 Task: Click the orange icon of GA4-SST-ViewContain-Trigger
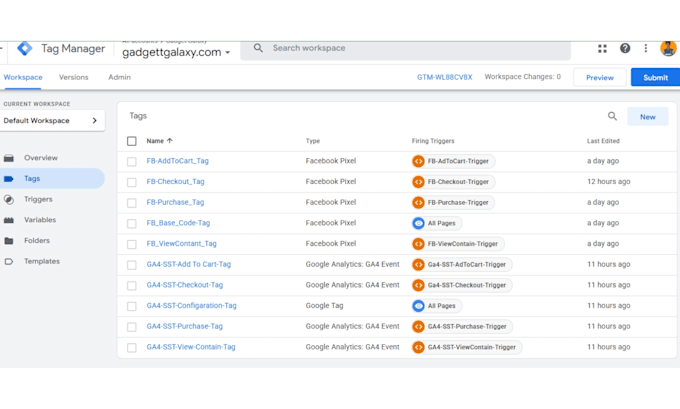pyautogui.click(x=418, y=347)
